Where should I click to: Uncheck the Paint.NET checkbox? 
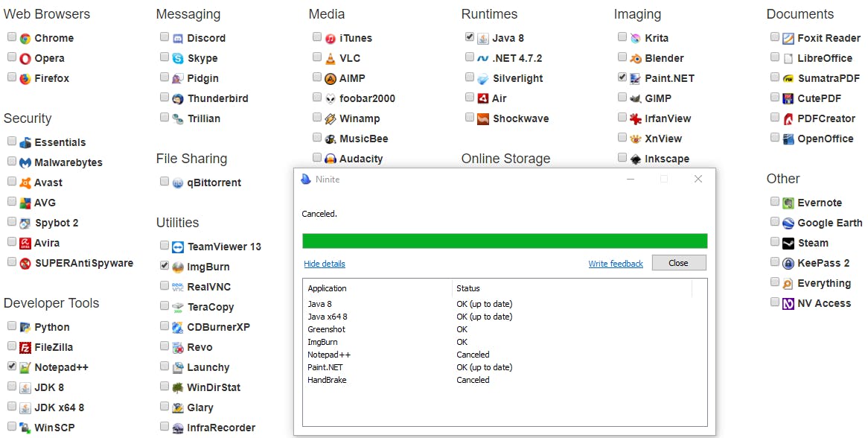click(x=622, y=77)
